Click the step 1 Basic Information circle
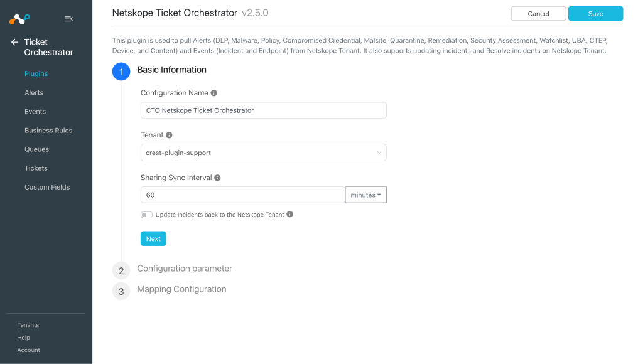The image size is (643, 364). point(121,72)
